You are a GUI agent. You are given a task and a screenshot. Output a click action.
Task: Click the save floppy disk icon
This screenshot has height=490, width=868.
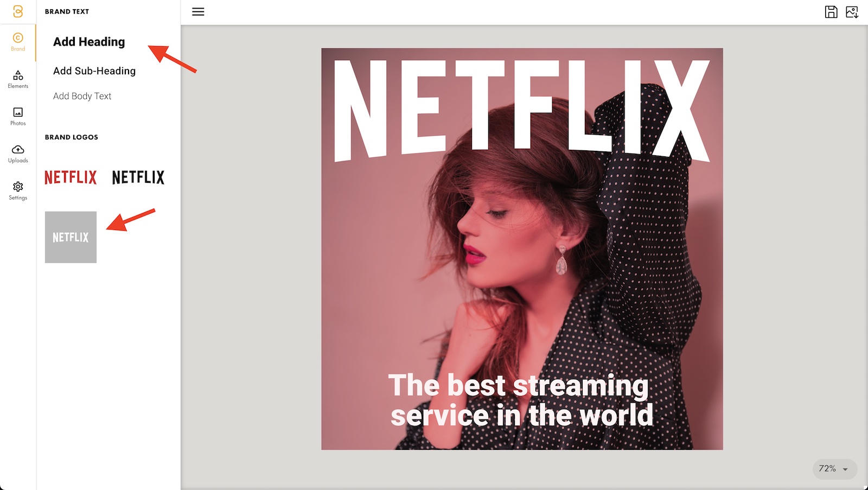831,12
